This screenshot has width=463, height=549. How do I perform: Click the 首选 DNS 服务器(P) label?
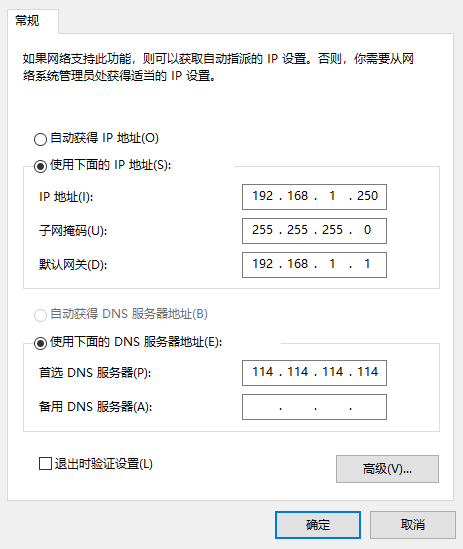click(95, 373)
